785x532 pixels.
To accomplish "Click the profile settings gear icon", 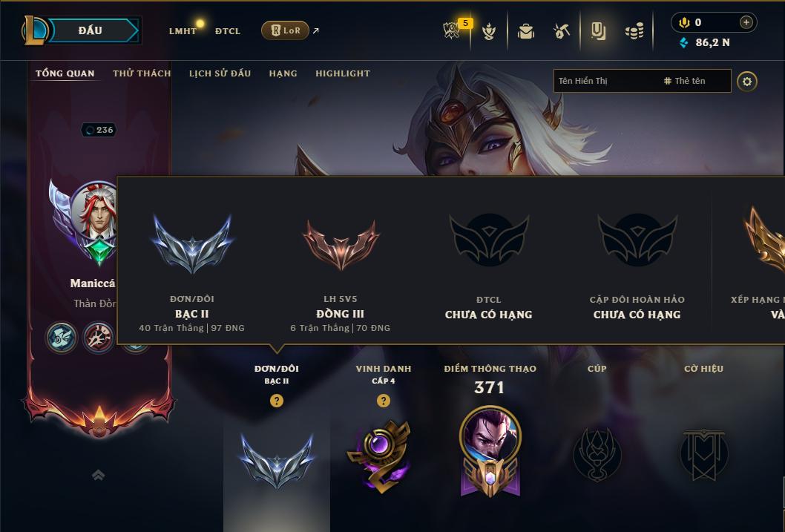I will 747,81.
